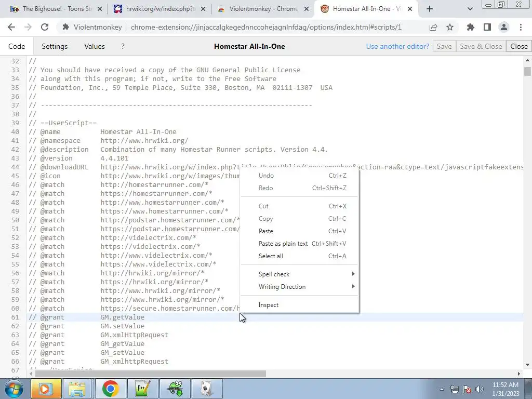Click line 43 @version 4.4.101 text
This screenshot has height=399, width=532.
[x=79, y=158]
